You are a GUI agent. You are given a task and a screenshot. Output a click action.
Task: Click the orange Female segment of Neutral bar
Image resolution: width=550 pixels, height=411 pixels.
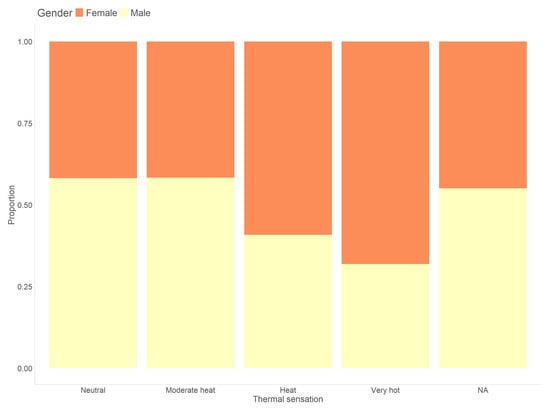[93, 110]
